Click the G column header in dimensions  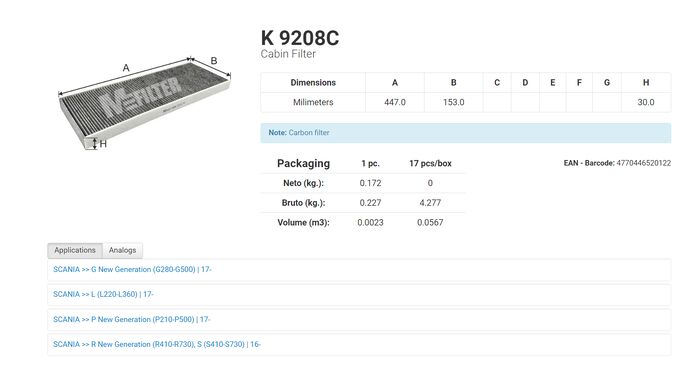point(607,83)
